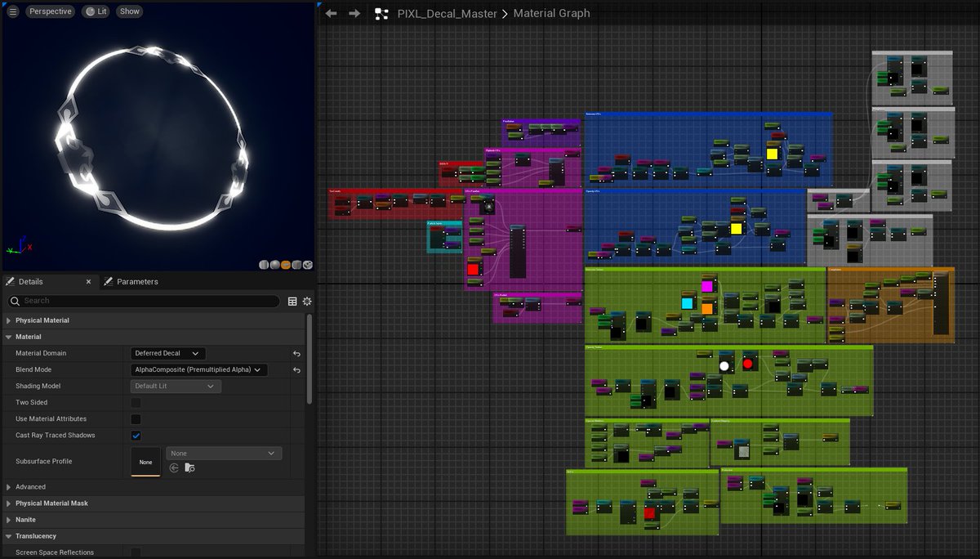
Task: Click inside the Details search field
Action: point(143,301)
